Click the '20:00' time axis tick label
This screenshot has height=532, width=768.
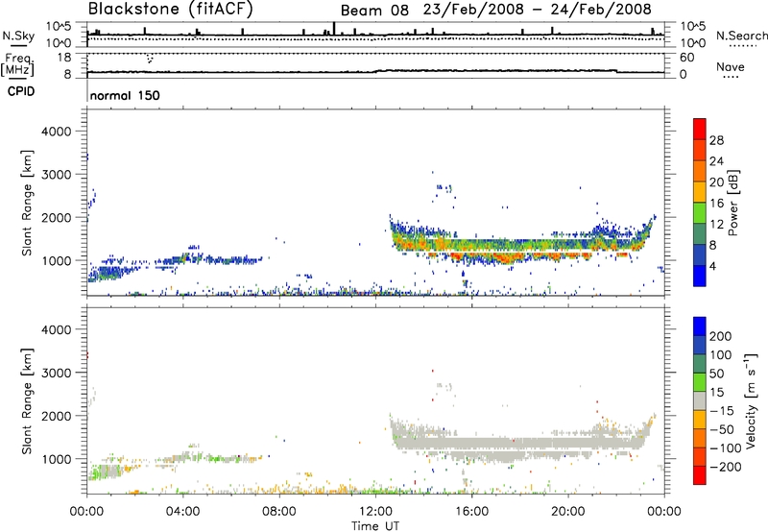point(567,512)
